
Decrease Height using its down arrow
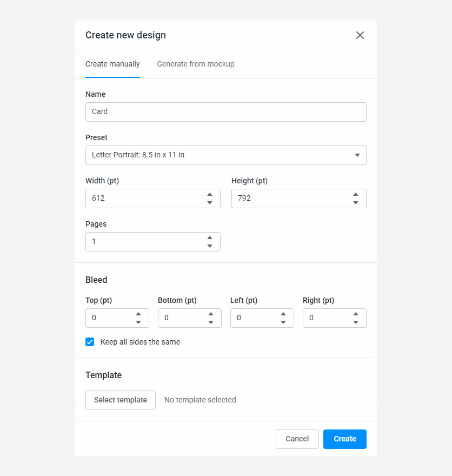click(x=356, y=203)
